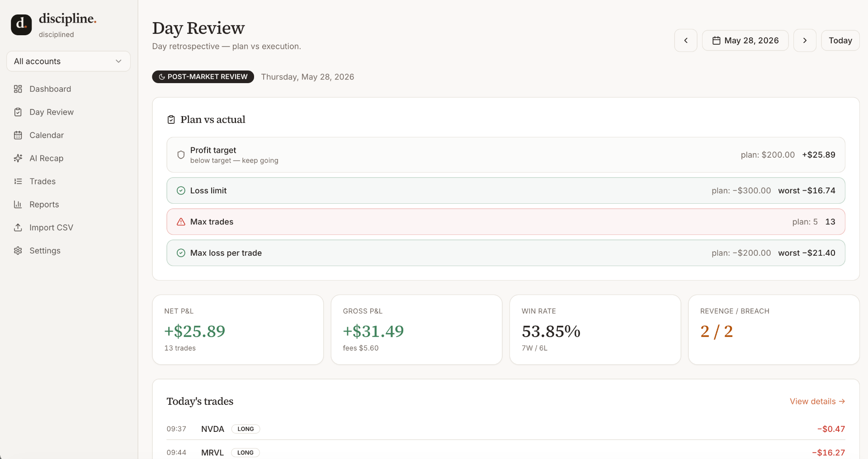Click the moon icon in Post-Market Review badge
Screen dimensions: 868x459
[x=162, y=77]
